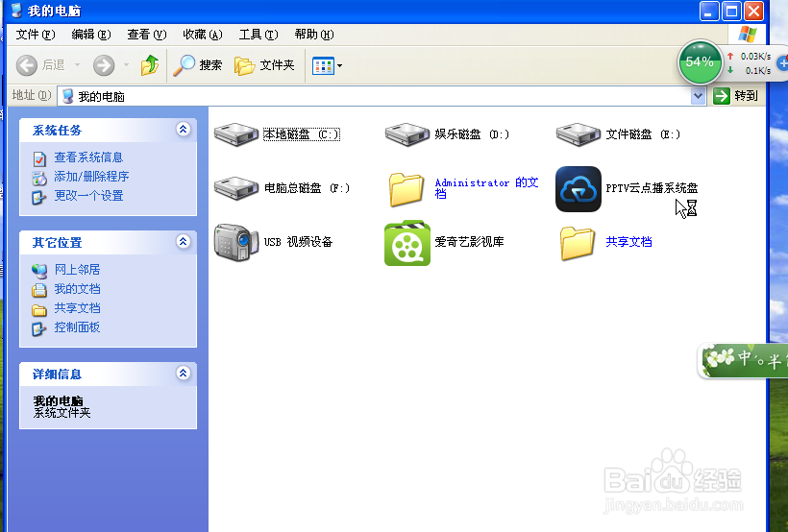The height and width of the screenshot is (532, 788).
Task: Click the 转到 go button
Action: pyautogui.click(x=736, y=96)
